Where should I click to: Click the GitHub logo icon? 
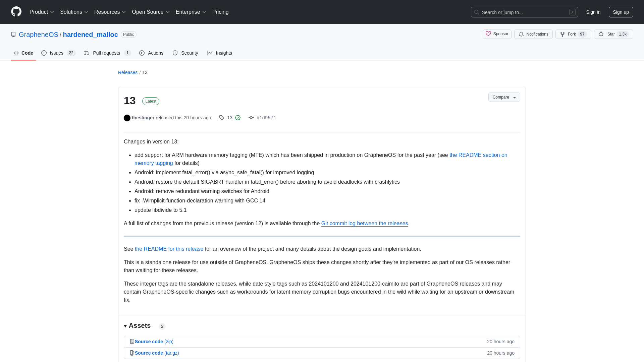coord(16,12)
